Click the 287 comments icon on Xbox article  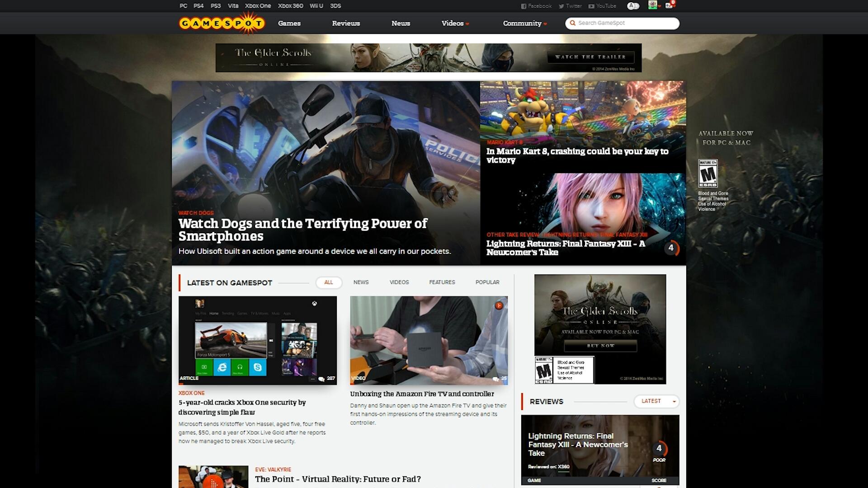(x=321, y=379)
